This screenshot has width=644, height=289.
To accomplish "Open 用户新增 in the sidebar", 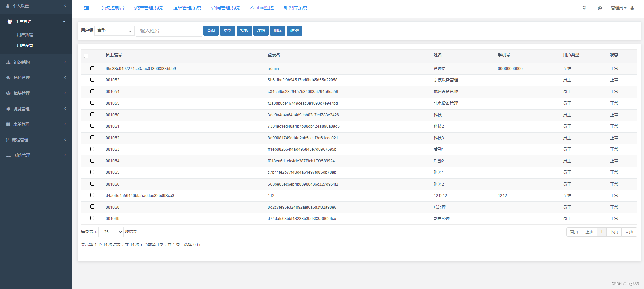I will click(x=25, y=34).
